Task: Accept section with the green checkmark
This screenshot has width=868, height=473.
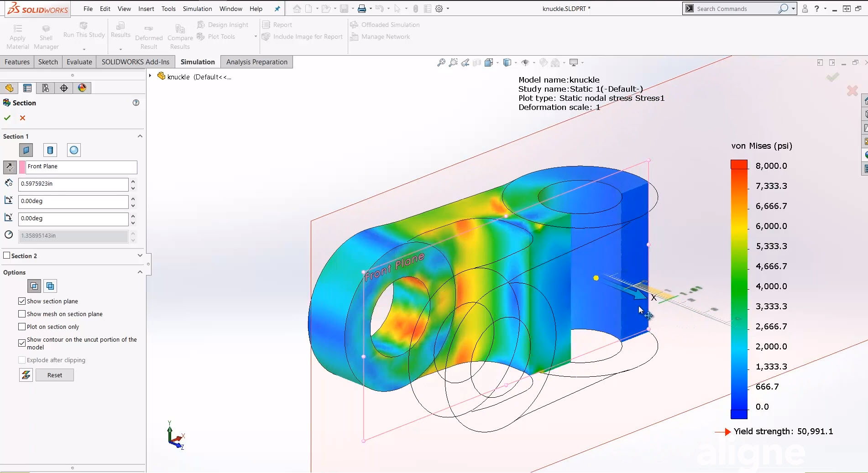Action: pos(7,118)
